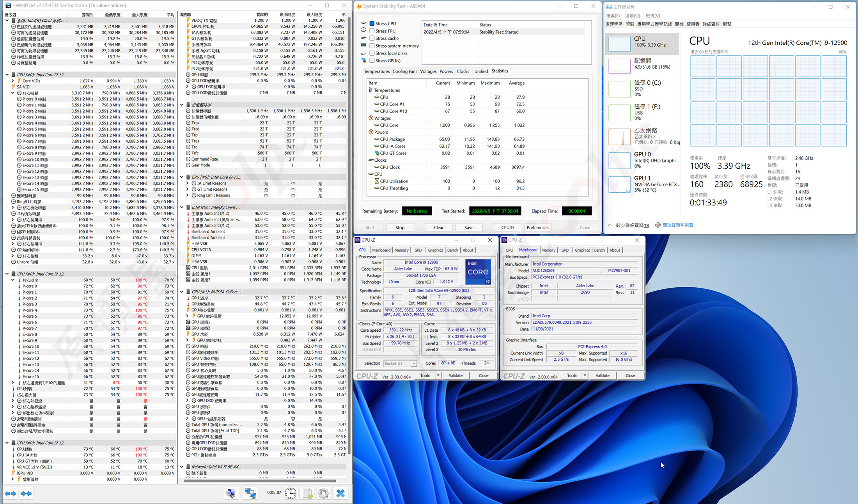Open Socket #1 selection dropdown in CPU-Z

(x=414, y=363)
